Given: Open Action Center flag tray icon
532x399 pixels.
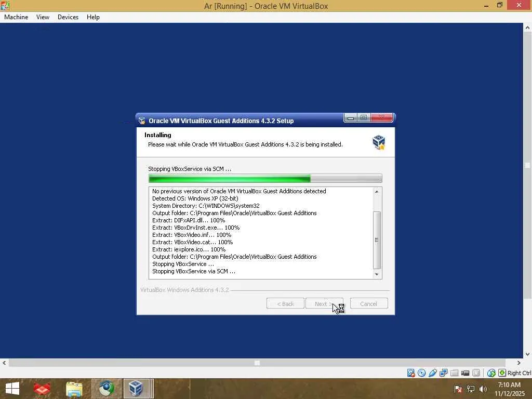Looking at the screenshot, I should pyautogui.click(x=458, y=389).
